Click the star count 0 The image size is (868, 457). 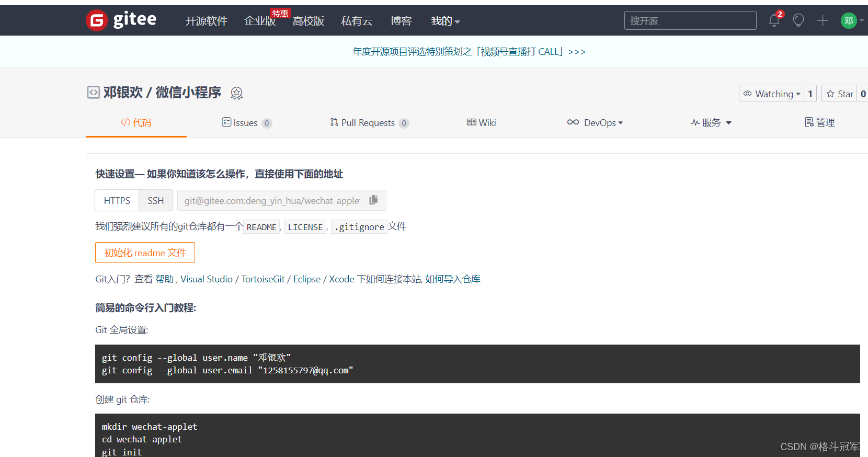863,94
